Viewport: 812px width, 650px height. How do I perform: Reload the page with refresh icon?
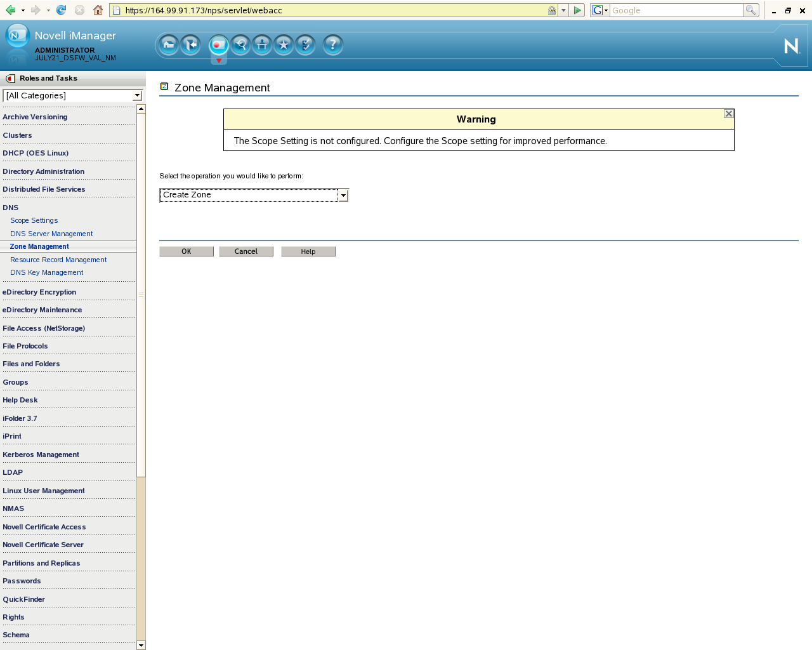tap(61, 10)
